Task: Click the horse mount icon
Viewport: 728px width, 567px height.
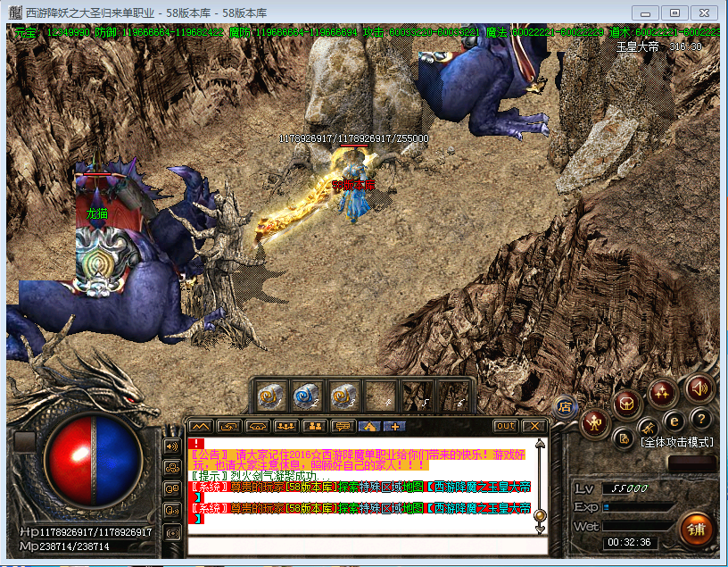Action: point(369,426)
